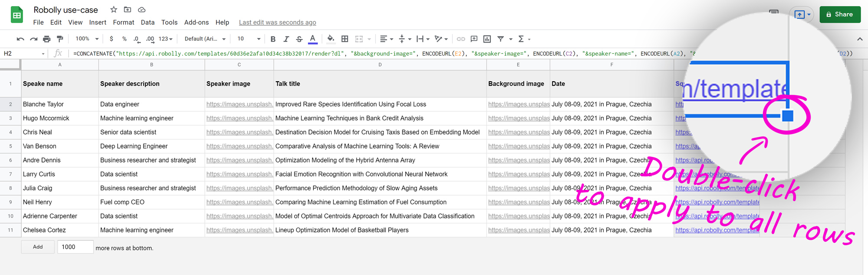The height and width of the screenshot is (275, 868).
Task: Select the Paint format tool
Action: tap(60, 39)
